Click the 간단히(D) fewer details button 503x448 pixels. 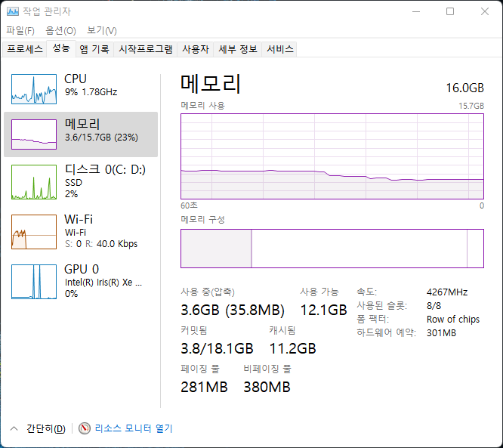click(x=45, y=428)
